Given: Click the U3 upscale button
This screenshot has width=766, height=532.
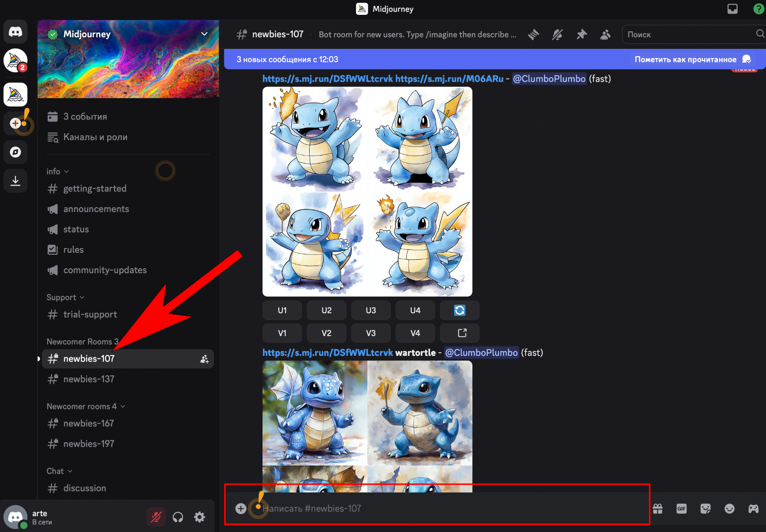Looking at the screenshot, I should pyautogui.click(x=371, y=310).
